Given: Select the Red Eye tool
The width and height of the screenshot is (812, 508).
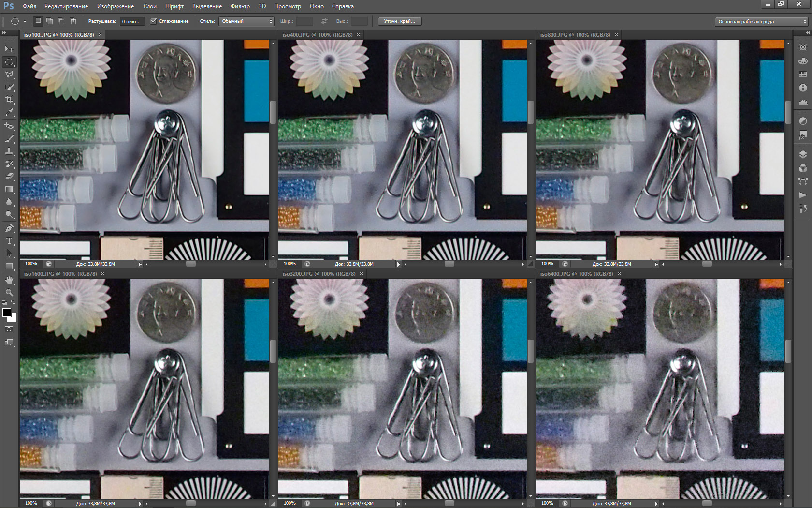Looking at the screenshot, I should [x=9, y=126].
